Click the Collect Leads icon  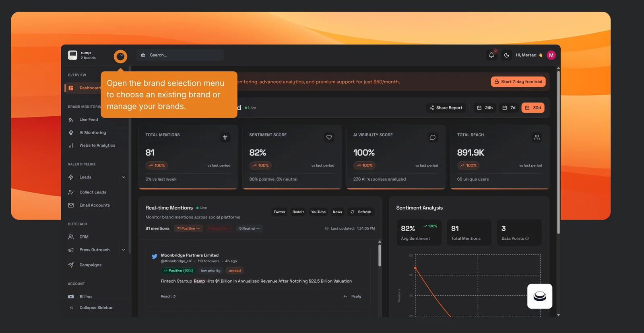coord(71,193)
